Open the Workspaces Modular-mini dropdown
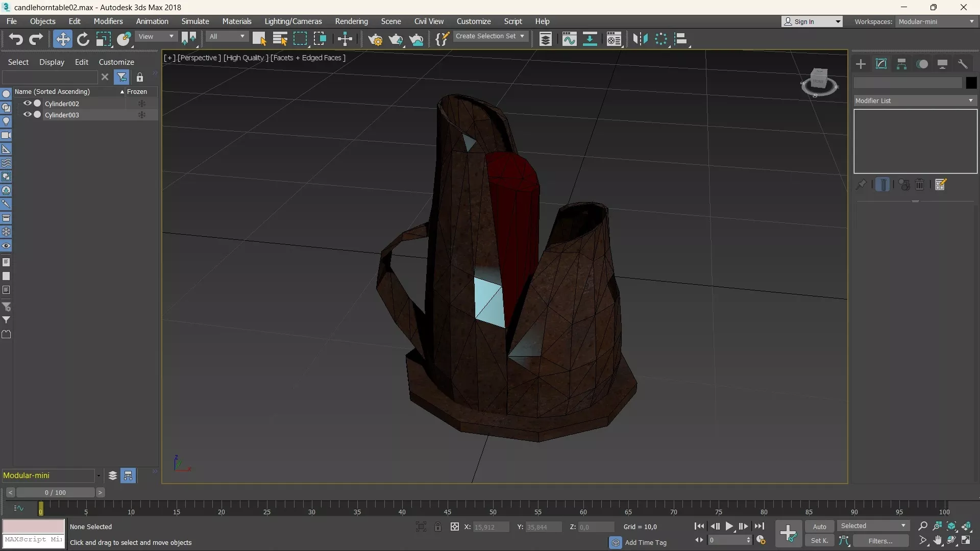Screen dimensions: 980x551 (937, 21)
